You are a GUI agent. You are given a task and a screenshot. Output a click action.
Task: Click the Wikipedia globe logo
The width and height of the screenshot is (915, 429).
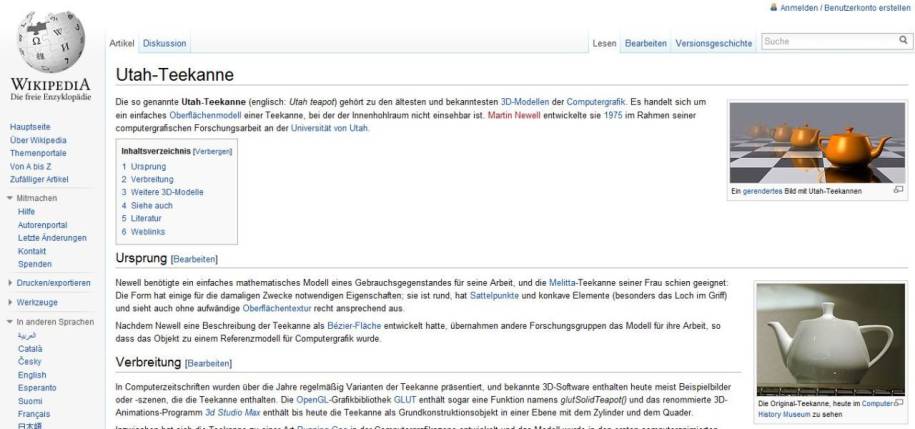pos(51,43)
